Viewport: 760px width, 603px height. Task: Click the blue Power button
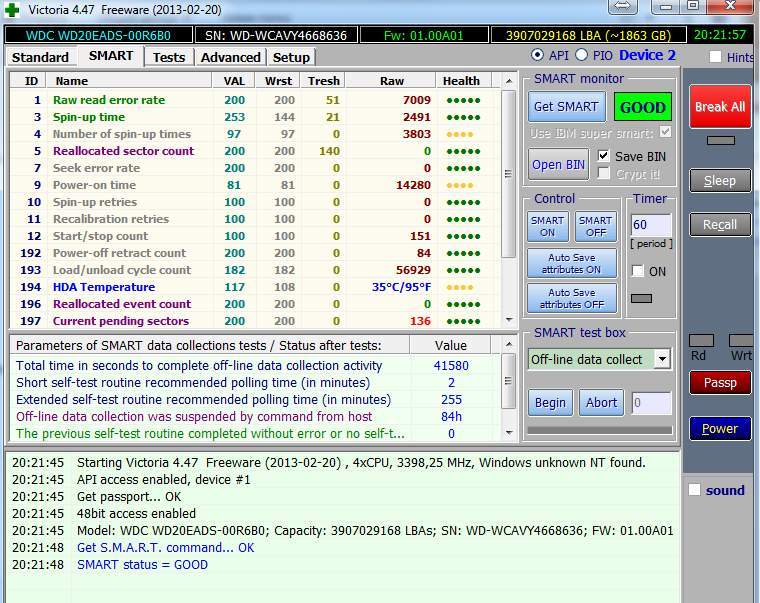[720, 428]
